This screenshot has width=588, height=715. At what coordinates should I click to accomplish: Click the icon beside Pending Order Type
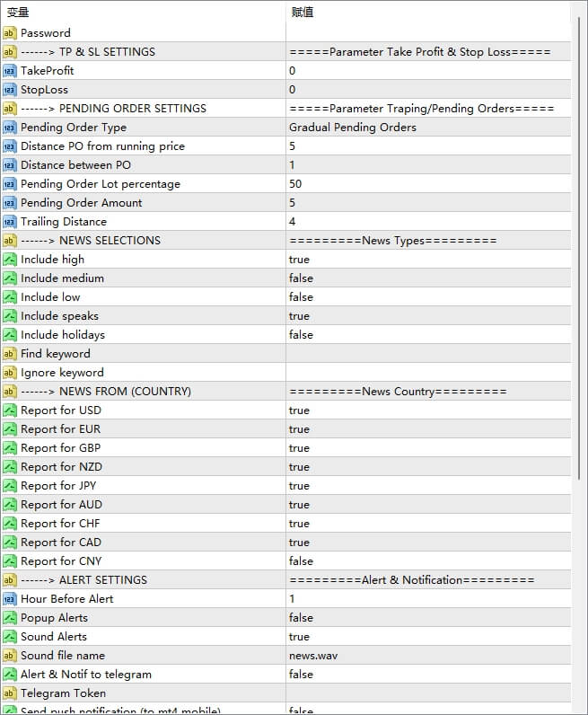pos(10,128)
